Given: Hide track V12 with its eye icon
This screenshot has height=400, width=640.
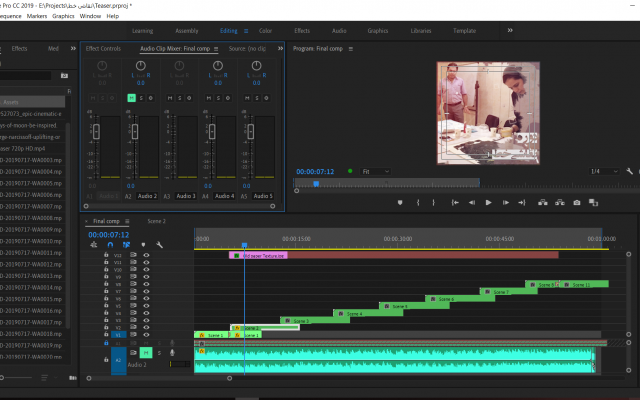Looking at the screenshot, I should pos(146,255).
